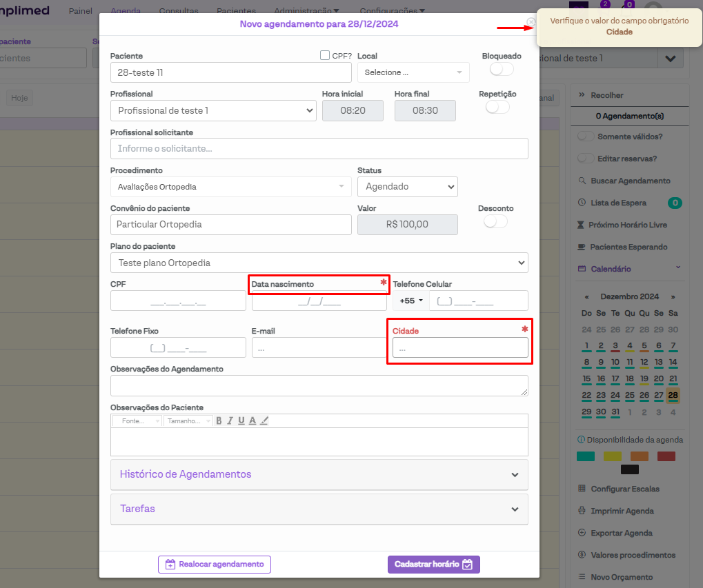Click the Cadastrar horário button
The image size is (703, 588).
click(x=433, y=564)
